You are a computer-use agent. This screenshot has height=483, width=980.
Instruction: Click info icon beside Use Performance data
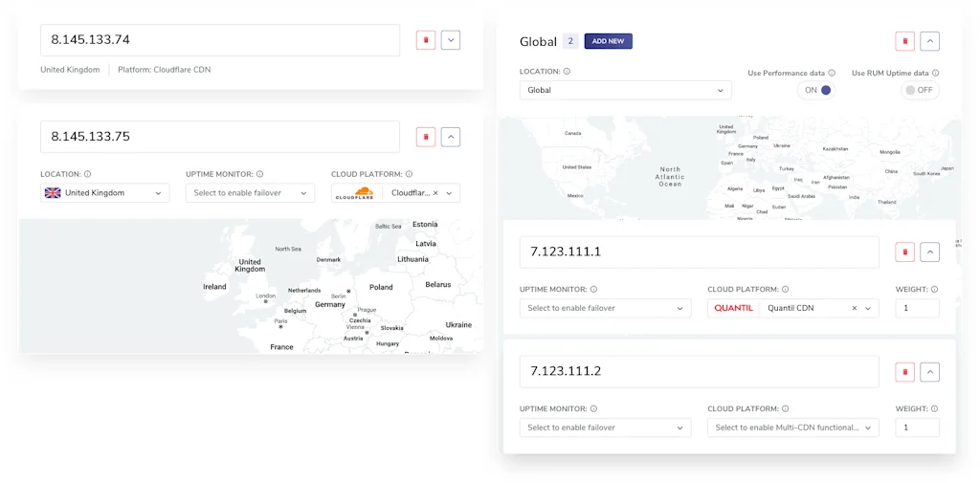[832, 73]
